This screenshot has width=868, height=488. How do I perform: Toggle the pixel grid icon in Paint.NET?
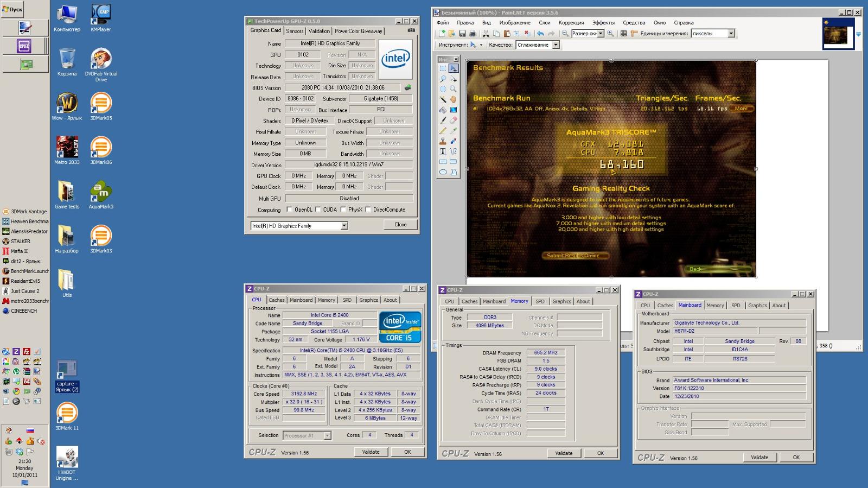click(623, 34)
